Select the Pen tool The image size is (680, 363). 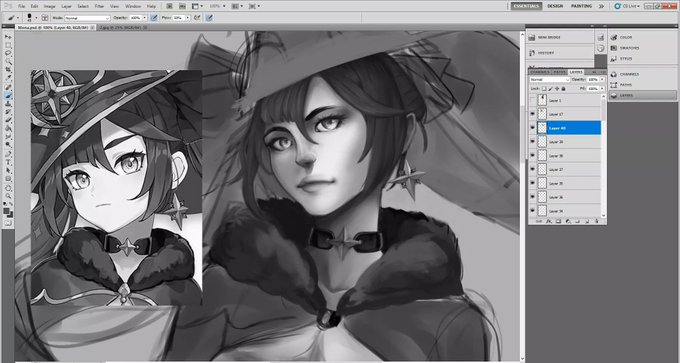pyautogui.click(x=8, y=154)
